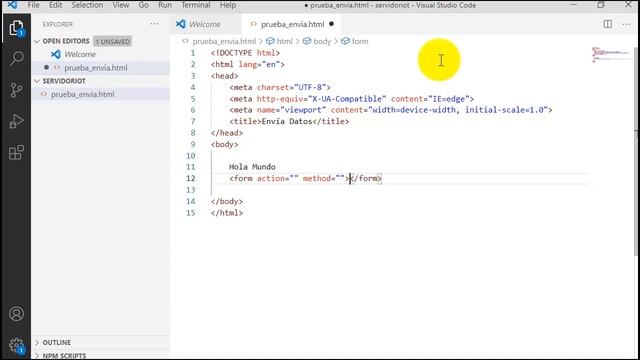Click the <!DOCTYPE html> line
640x360 pixels.
click(x=245, y=53)
